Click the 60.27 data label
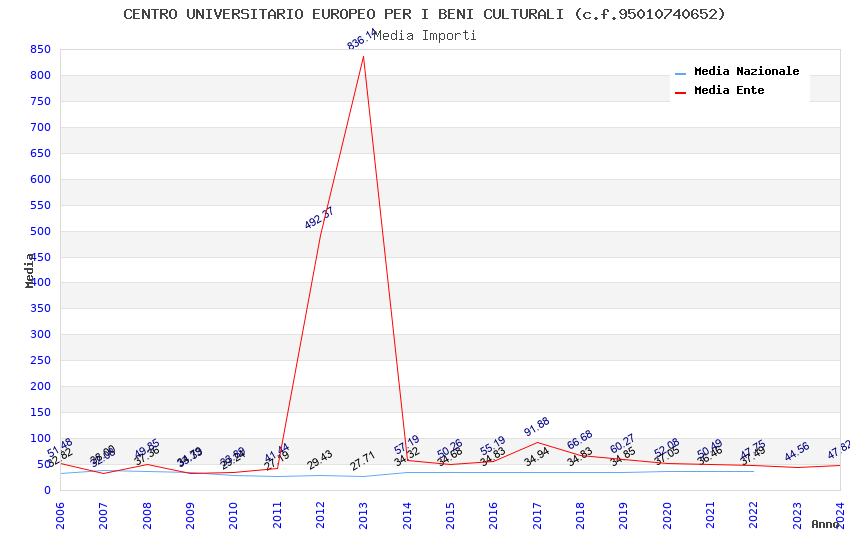 pos(622,444)
